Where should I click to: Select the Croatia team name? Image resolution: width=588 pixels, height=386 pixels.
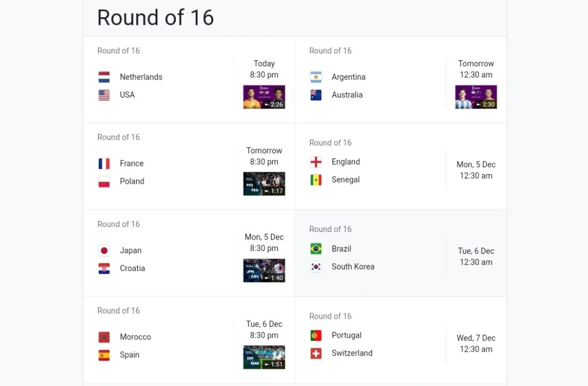click(x=131, y=268)
